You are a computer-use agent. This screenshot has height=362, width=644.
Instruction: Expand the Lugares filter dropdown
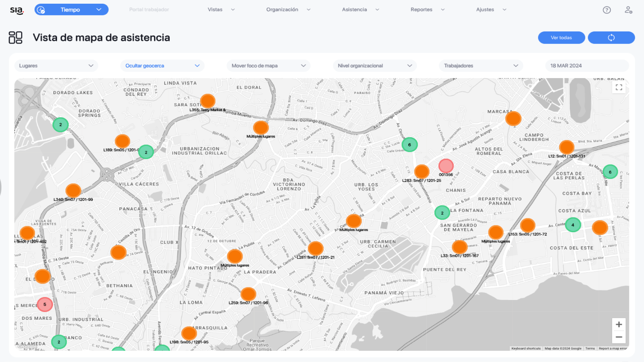tap(56, 66)
